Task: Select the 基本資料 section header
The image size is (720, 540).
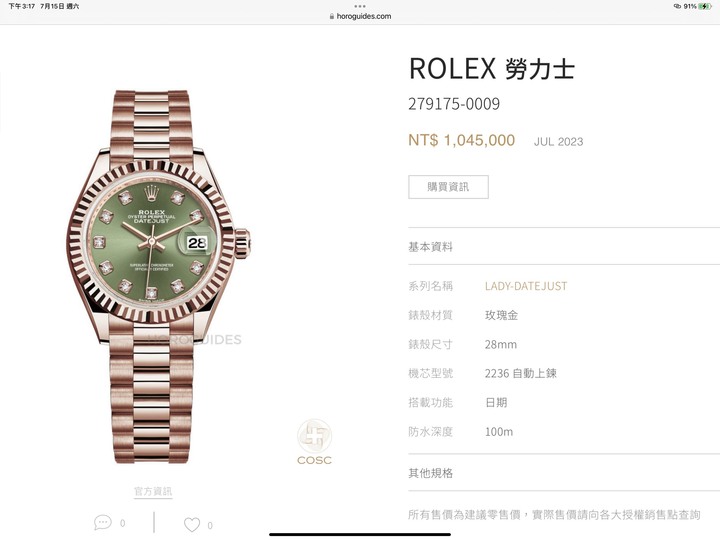Action: coord(430,247)
